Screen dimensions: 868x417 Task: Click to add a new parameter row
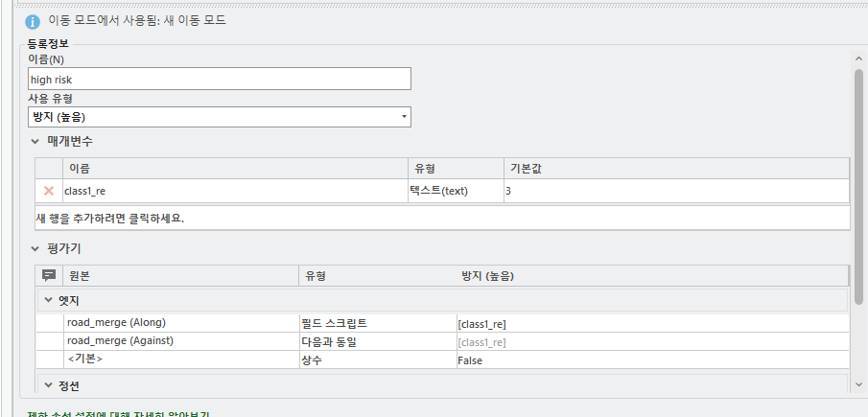[441, 218]
